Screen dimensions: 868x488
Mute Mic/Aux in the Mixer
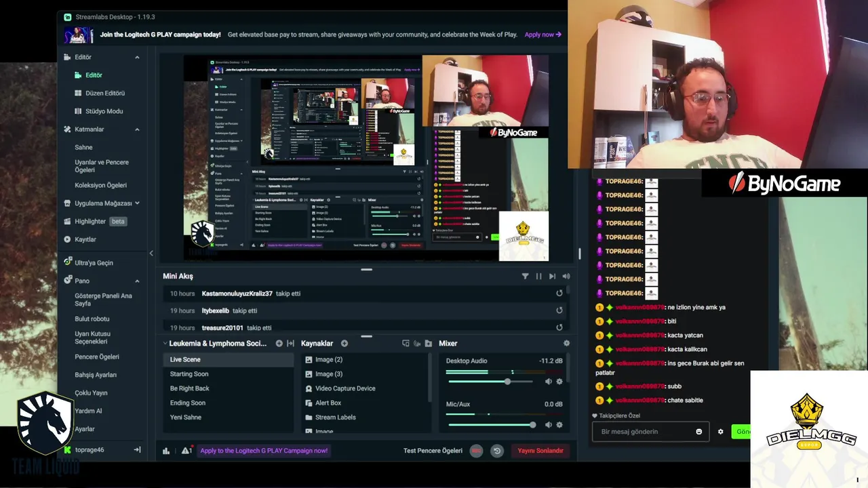click(x=549, y=425)
